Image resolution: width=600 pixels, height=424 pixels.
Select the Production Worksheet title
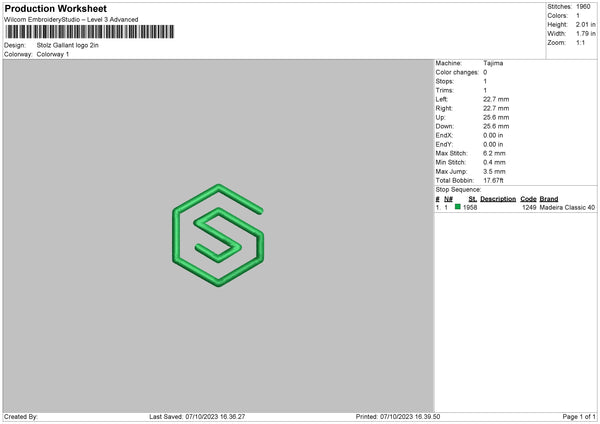coord(55,8)
